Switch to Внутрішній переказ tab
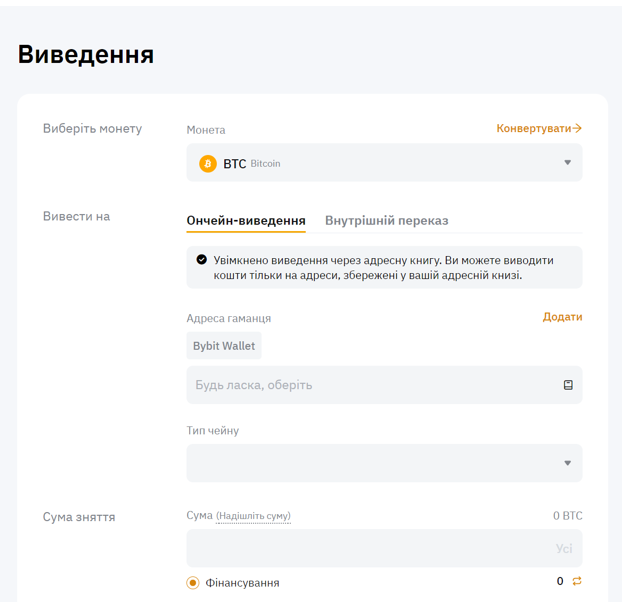623x603 pixels. [386, 220]
